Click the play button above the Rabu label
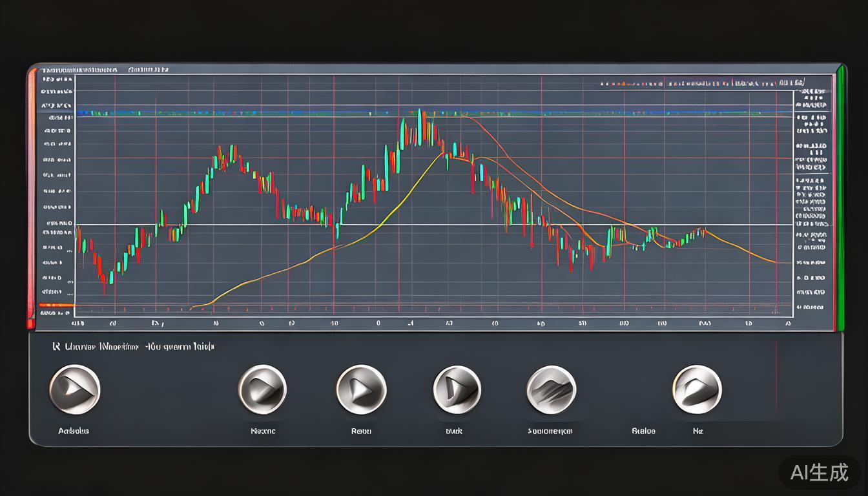The image size is (868, 496). [x=361, y=389]
